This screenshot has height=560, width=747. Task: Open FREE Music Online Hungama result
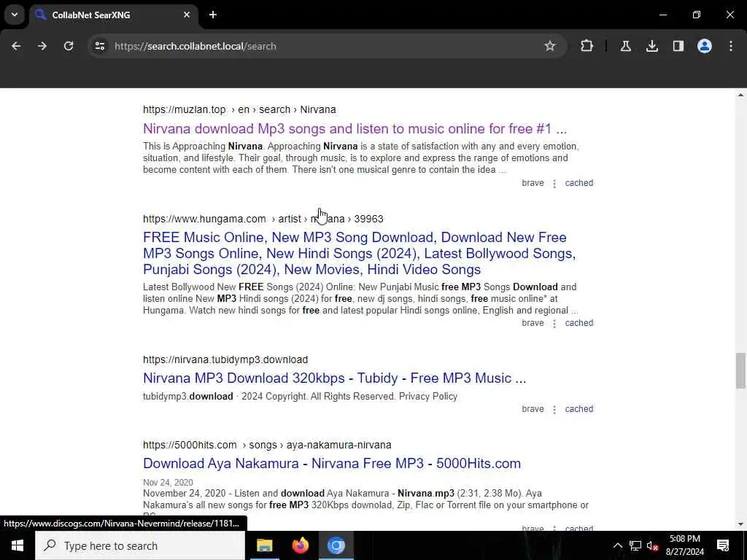[359, 253]
